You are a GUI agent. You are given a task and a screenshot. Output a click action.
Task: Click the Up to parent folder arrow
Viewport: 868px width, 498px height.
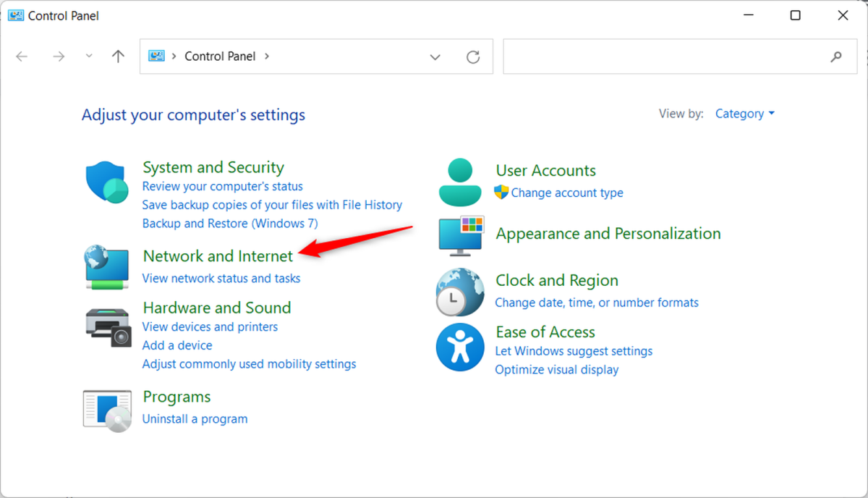pyautogui.click(x=118, y=56)
